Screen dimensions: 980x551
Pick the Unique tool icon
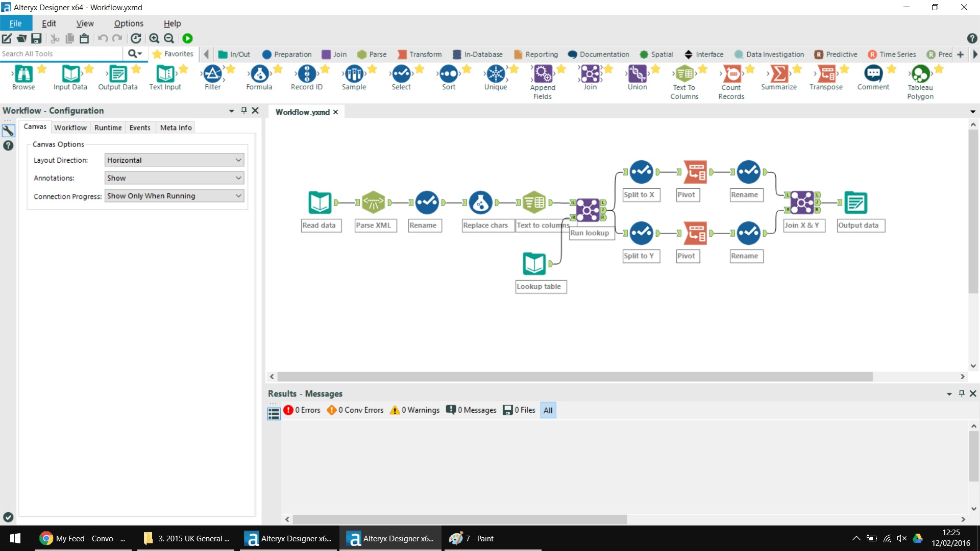point(496,74)
